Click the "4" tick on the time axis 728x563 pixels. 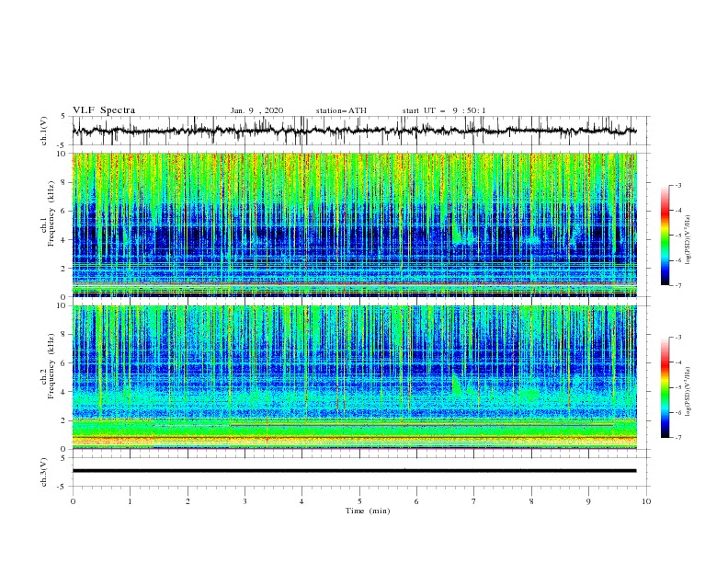point(302,501)
